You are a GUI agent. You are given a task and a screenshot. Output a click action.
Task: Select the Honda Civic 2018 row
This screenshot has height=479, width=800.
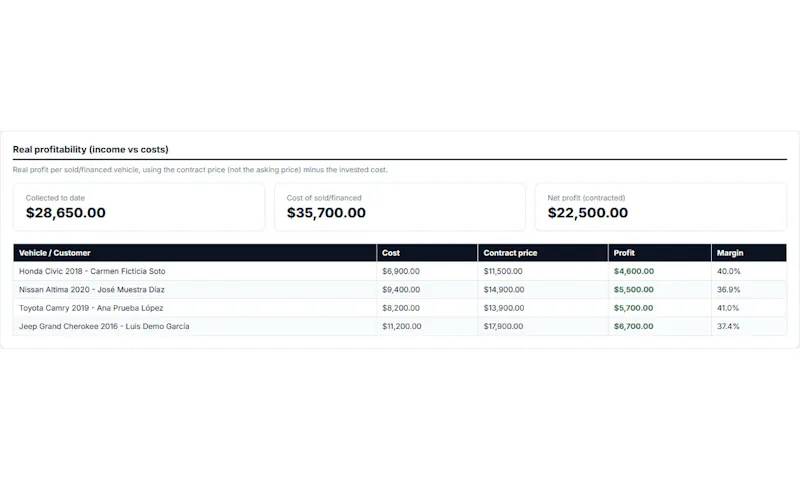(400, 271)
